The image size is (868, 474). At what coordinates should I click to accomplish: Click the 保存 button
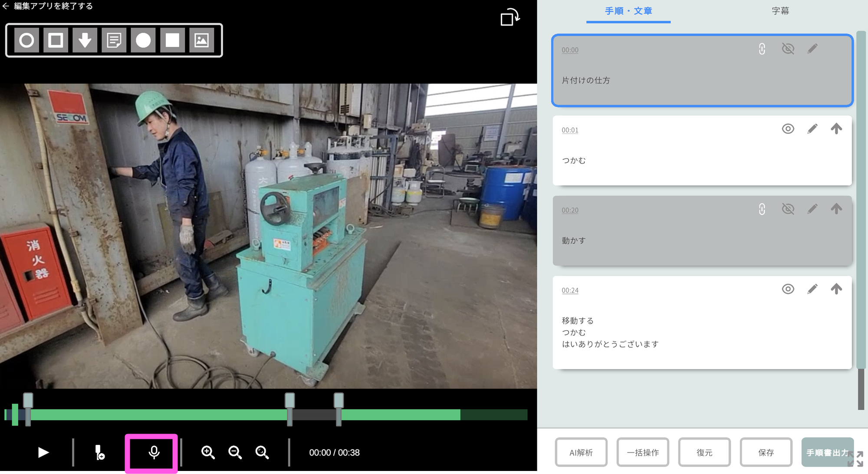(x=766, y=452)
